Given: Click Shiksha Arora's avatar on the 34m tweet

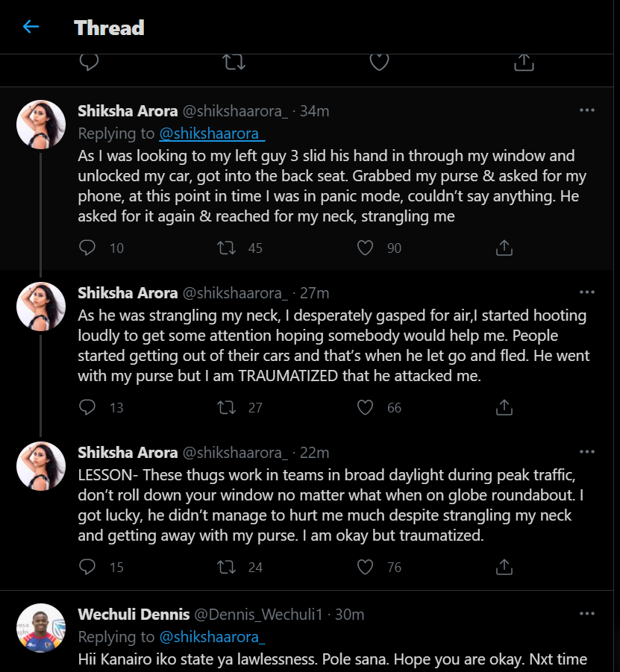Looking at the screenshot, I should coord(41,124).
